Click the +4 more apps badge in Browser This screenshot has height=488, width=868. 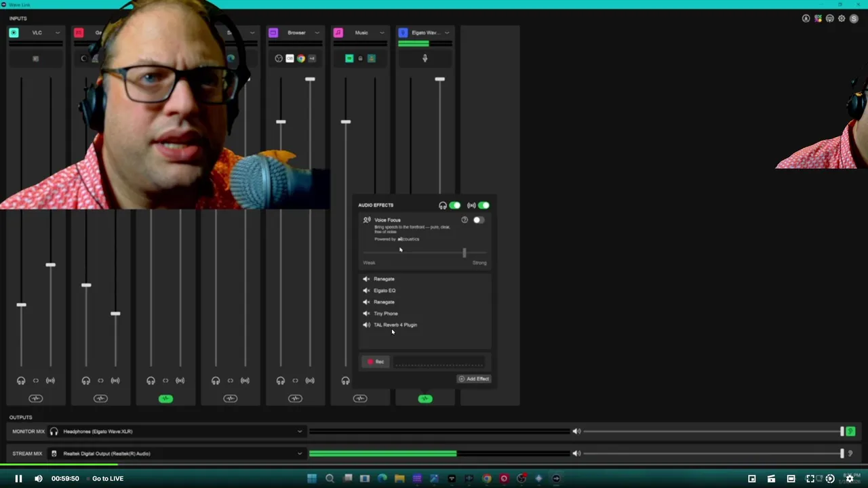[312, 58]
